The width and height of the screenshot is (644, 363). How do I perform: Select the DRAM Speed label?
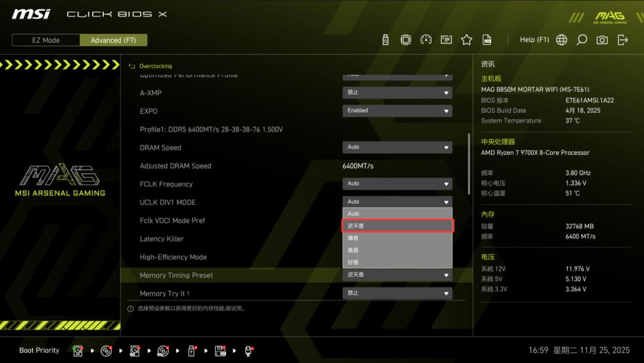pos(160,147)
